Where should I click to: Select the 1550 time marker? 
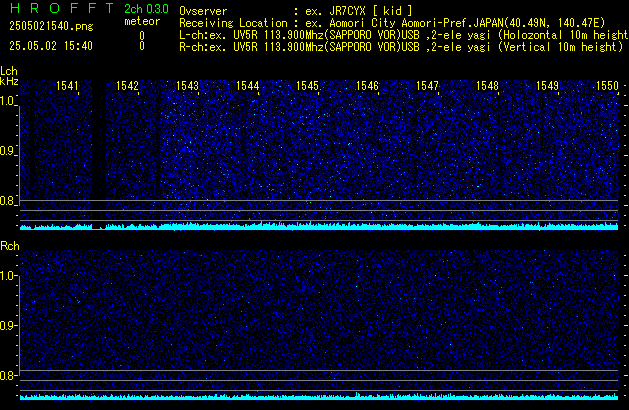pos(607,86)
